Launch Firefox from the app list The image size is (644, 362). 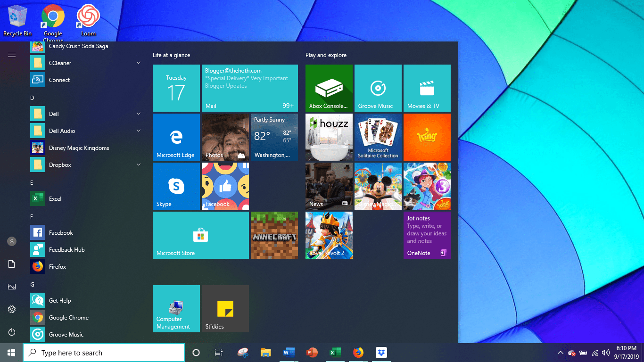(x=87, y=267)
